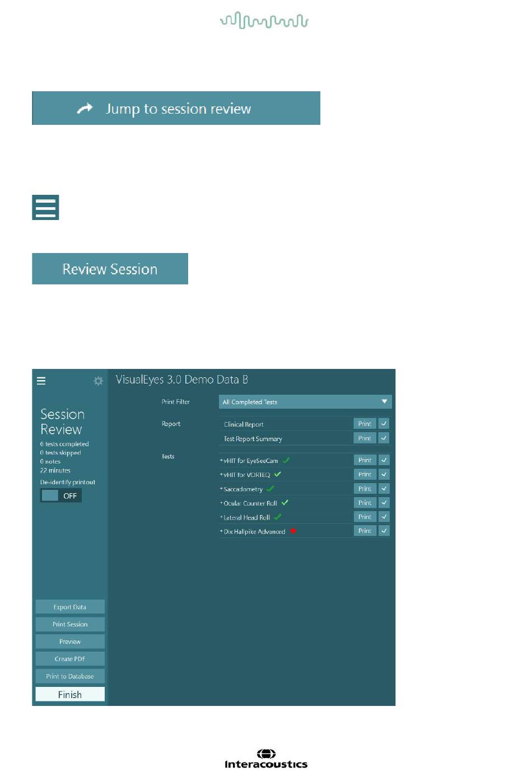The height and width of the screenshot is (772, 532).
Task: Toggle De-identify printout switch
Action: point(61,495)
